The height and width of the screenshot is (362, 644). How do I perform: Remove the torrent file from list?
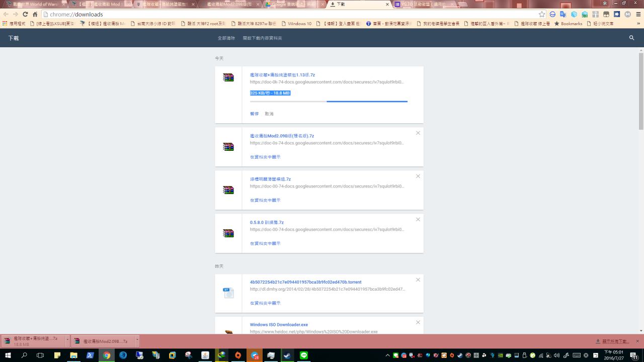tap(418, 280)
